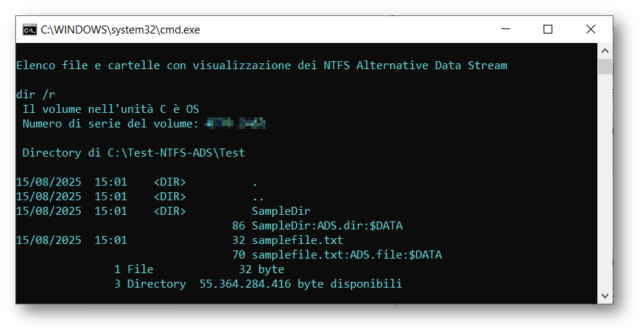Click the heading line about NTFS Alternative Data Stream
The width and height of the screenshot is (644, 335).
(x=261, y=66)
